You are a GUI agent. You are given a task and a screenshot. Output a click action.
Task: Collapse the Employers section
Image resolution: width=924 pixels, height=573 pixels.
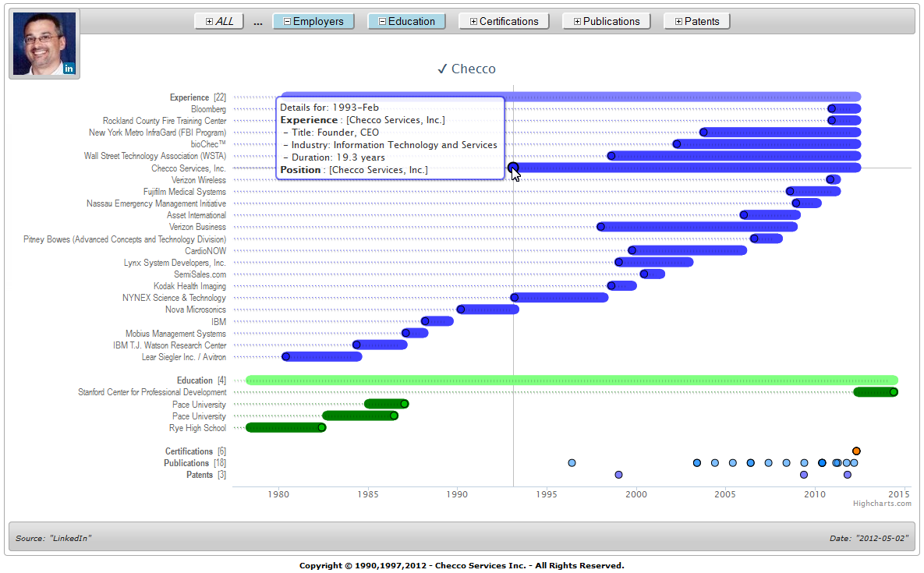(x=313, y=21)
